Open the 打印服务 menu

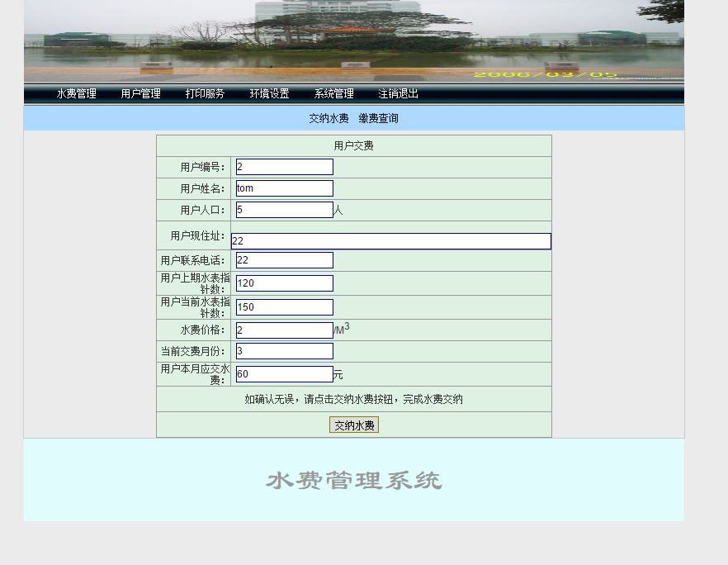click(204, 93)
